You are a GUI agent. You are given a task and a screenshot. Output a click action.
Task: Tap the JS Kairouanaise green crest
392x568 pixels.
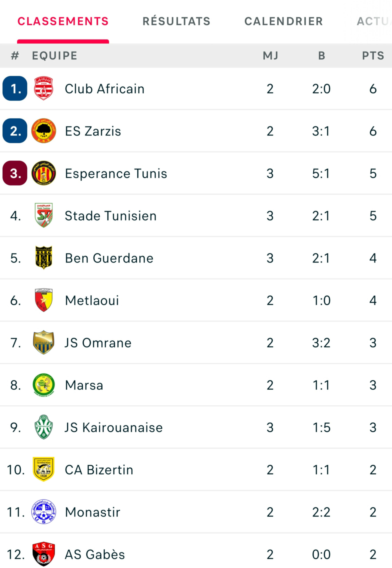[43, 427]
